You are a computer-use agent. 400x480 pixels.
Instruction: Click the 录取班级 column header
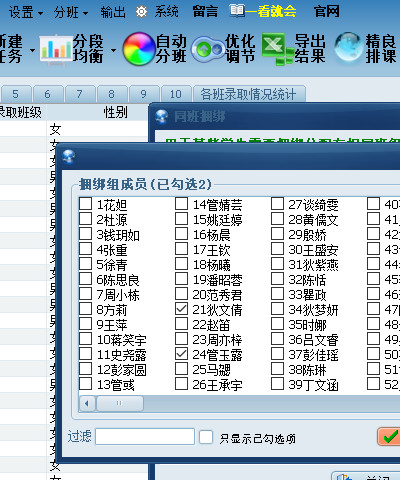[x=20, y=112]
